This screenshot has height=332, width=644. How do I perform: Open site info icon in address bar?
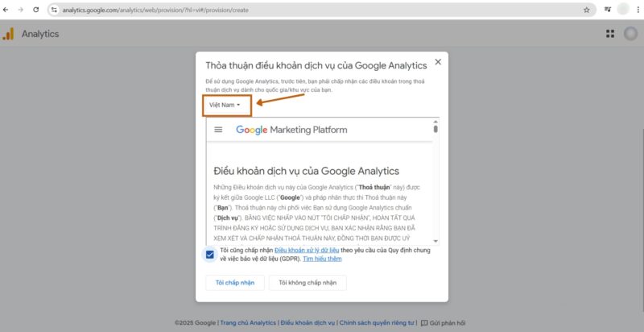[x=54, y=10]
